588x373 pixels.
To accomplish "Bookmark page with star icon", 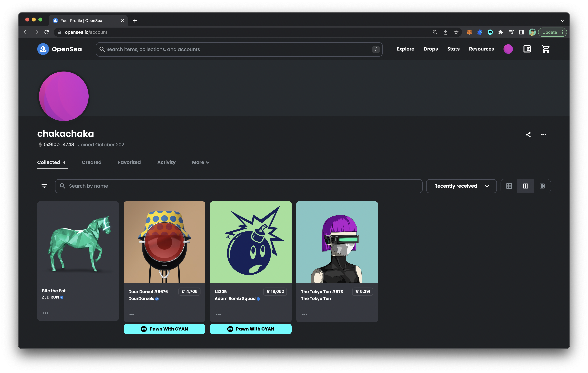I will (456, 32).
